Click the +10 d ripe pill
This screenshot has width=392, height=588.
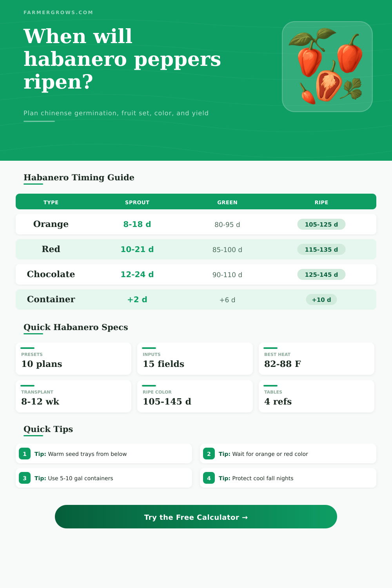(x=321, y=299)
